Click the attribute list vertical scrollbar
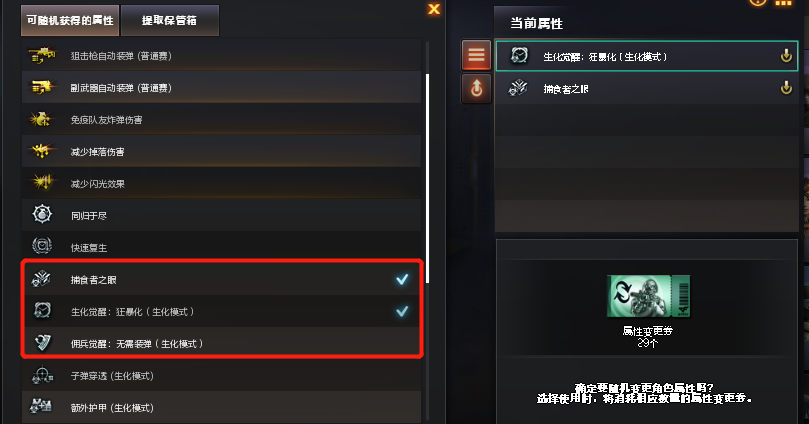 [x=427, y=178]
